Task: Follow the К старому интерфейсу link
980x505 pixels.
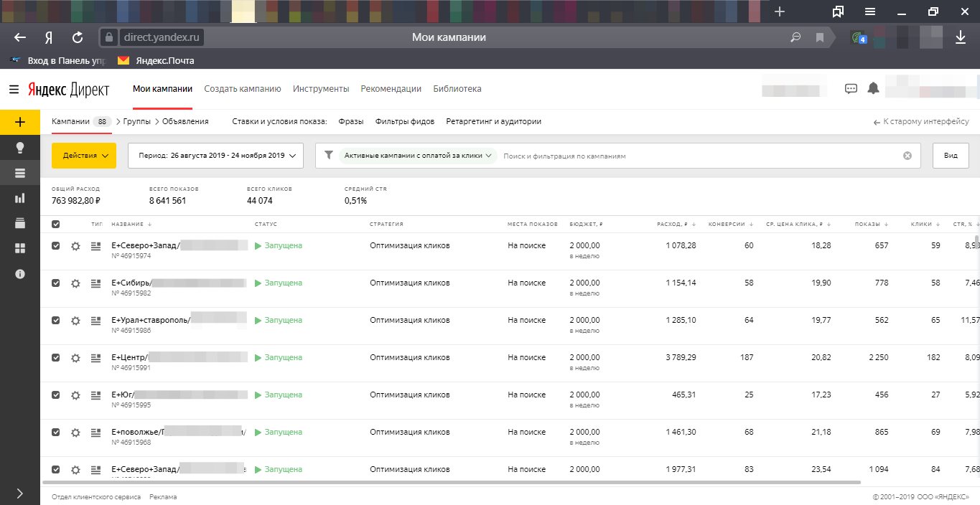Action: pyautogui.click(x=921, y=122)
